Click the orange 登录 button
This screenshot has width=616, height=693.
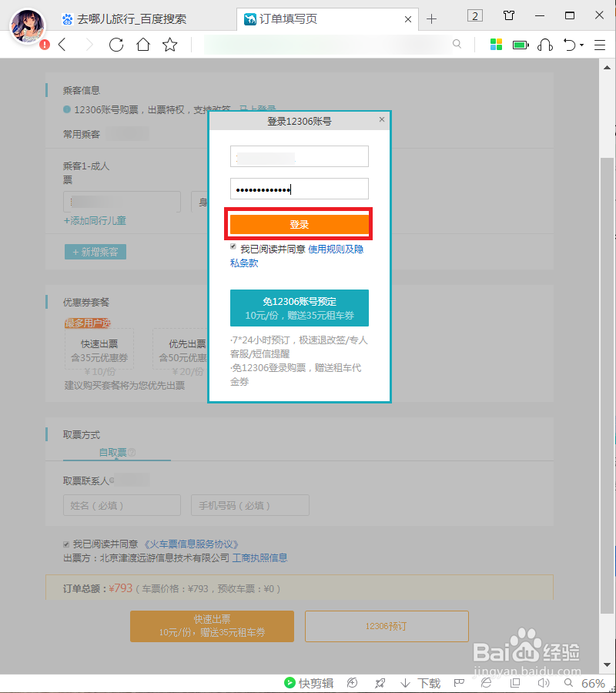300,224
